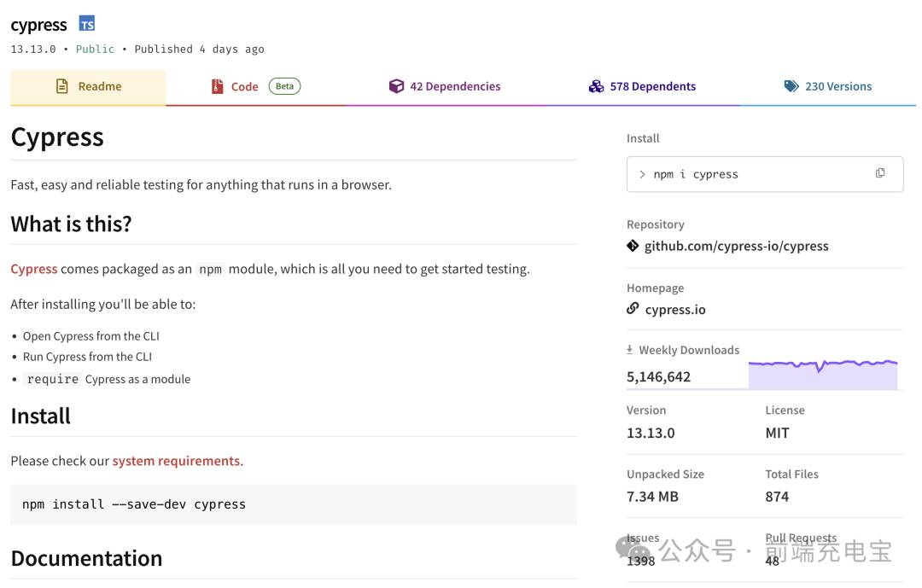Open the 230 Versions tab
Image resolution: width=922 pixels, height=588 pixels.
coord(828,87)
